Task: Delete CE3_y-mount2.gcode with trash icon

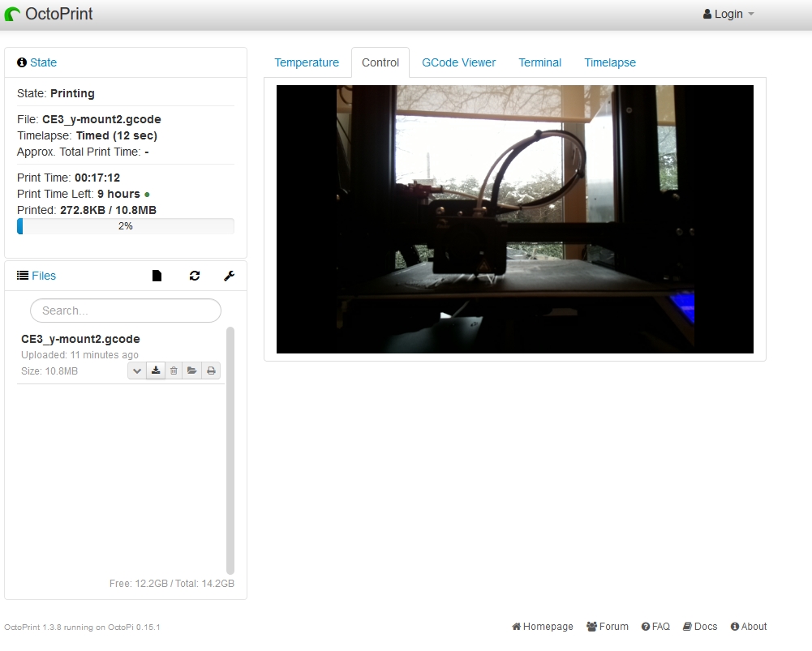Action: (x=174, y=370)
